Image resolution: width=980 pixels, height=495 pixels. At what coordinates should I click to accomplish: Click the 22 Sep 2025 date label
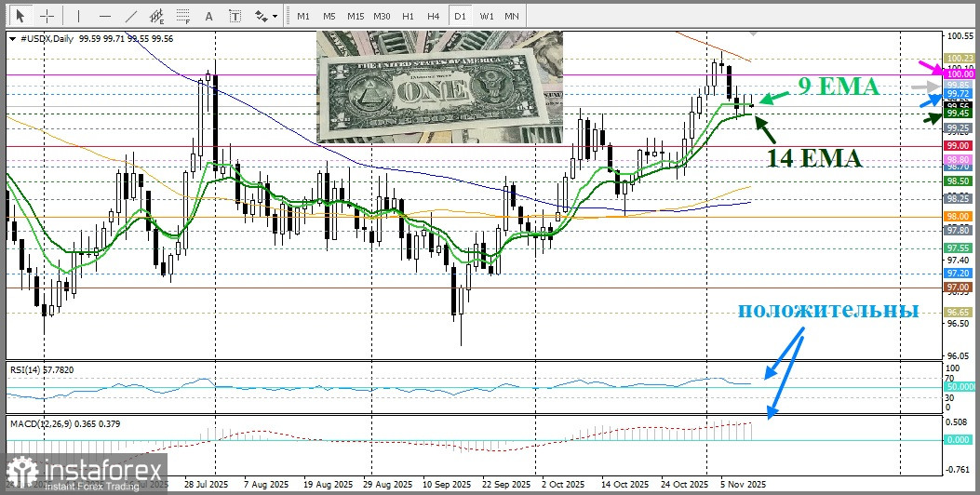(505, 485)
